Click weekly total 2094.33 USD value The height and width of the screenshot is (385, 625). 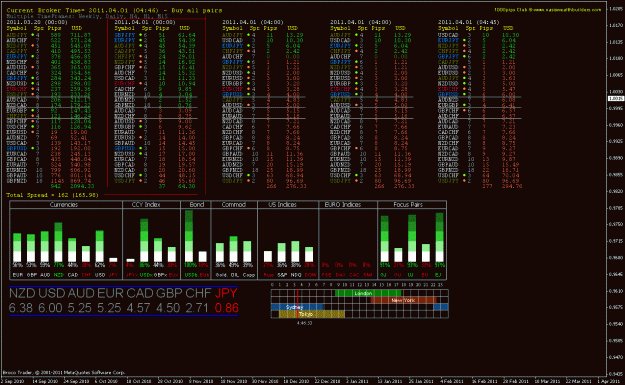pyautogui.click(x=83, y=186)
